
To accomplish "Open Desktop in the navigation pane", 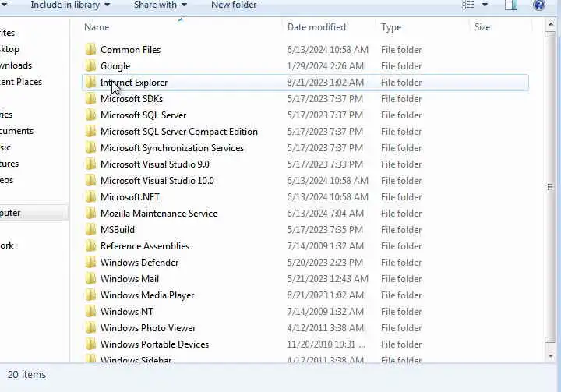I will (x=9, y=49).
